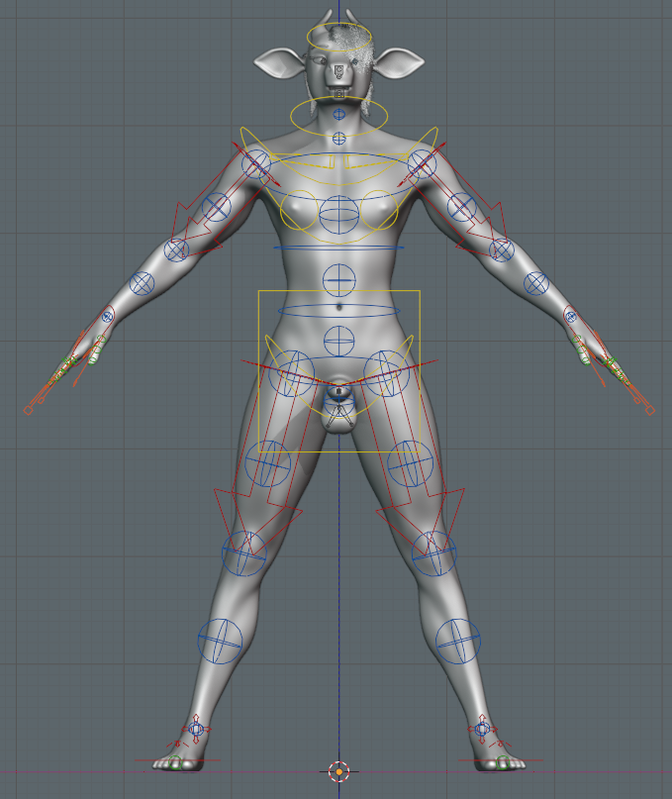Select the yellow breast circle on screen-left
672x799 pixels.
(x=300, y=210)
